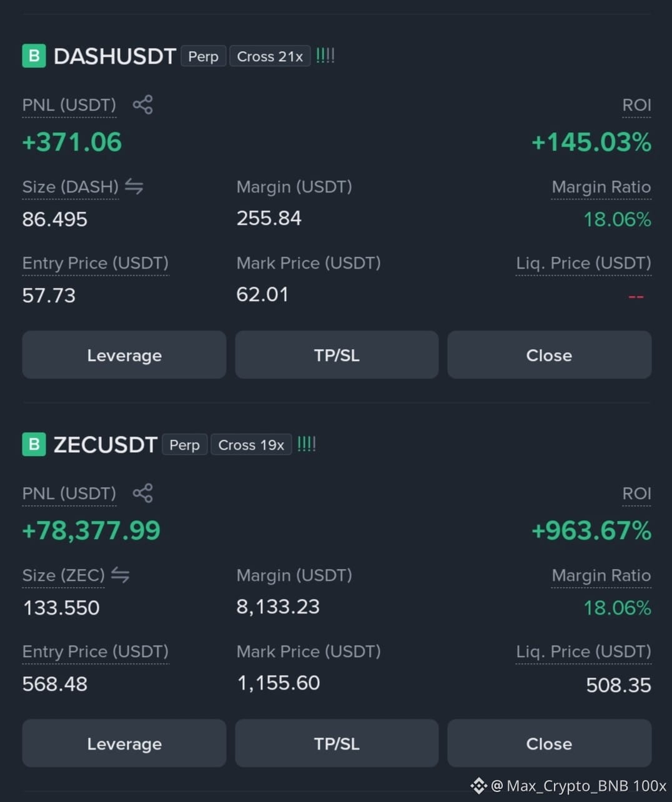Set TP/SL for ZECUSDT position
Image resolution: width=672 pixels, height=802 pixels.
[x=337, y=743]
